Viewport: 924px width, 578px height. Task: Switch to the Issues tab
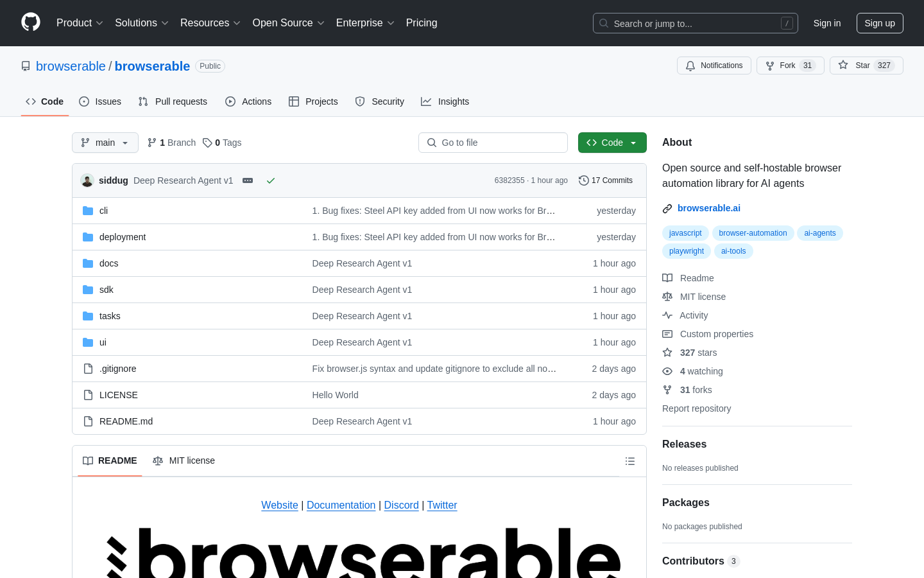pos(100,101)
